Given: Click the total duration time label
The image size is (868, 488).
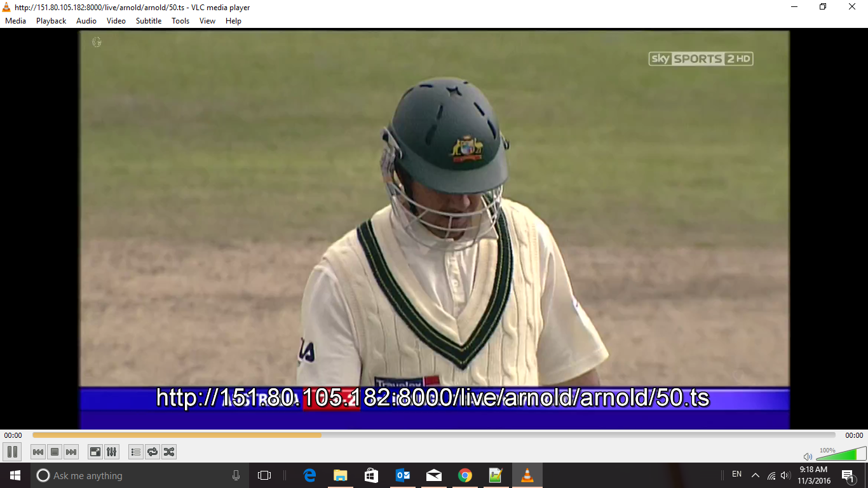Looking at the screenshot, I should tap(854, 435).
